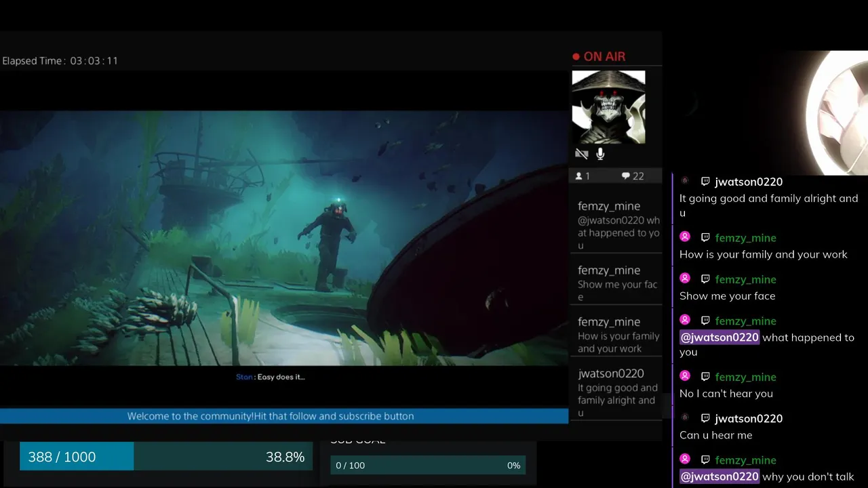The width and height of the screenshot is (868, 488).
Task: Click the 'Welcome to the community!' banner text
Action: tap(271, 416)
